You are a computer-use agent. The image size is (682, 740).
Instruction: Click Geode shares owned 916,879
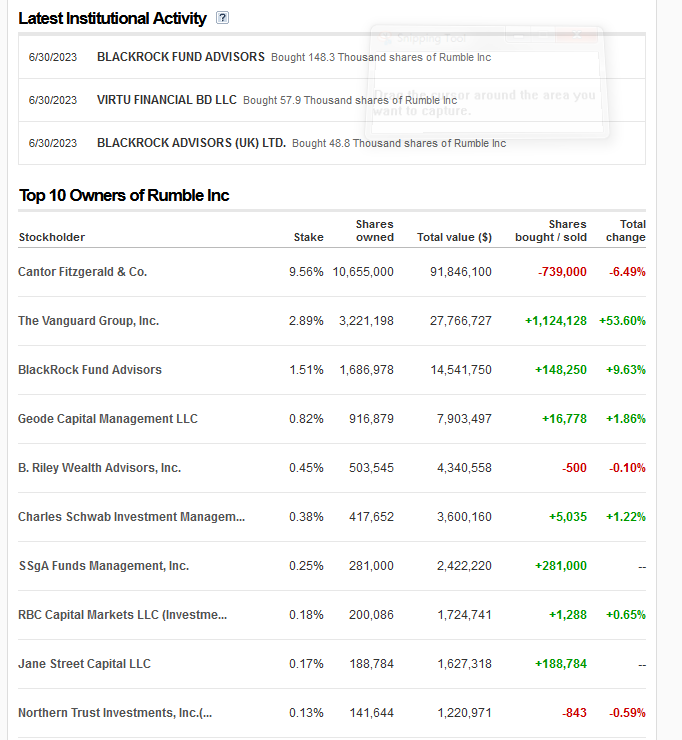tap(371, 419)
